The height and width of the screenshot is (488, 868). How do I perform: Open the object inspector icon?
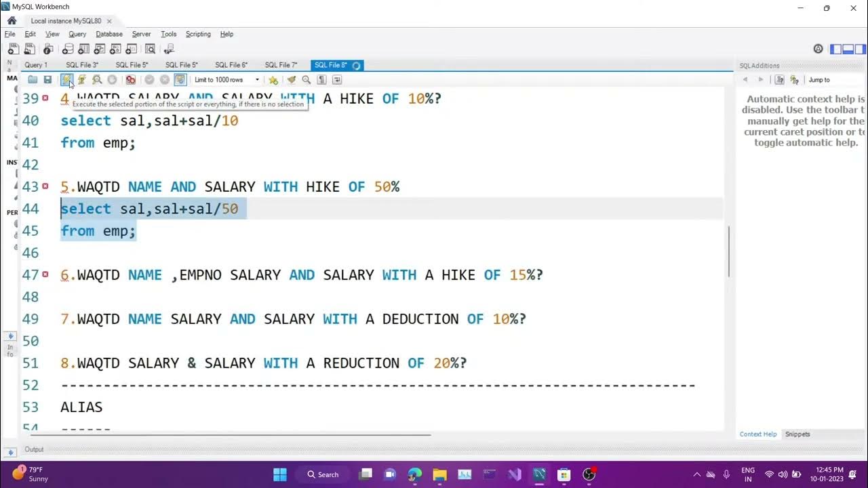[x=48, y=49]
